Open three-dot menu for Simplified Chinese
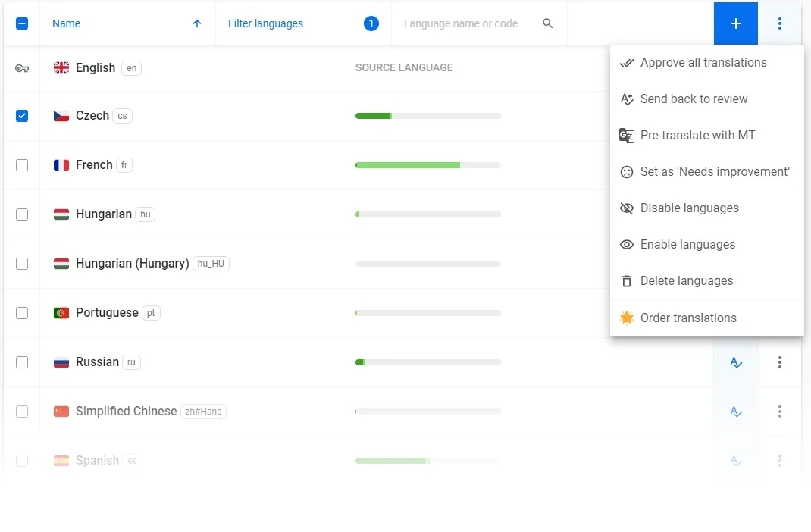811x532 pixels. click(779, 412)
